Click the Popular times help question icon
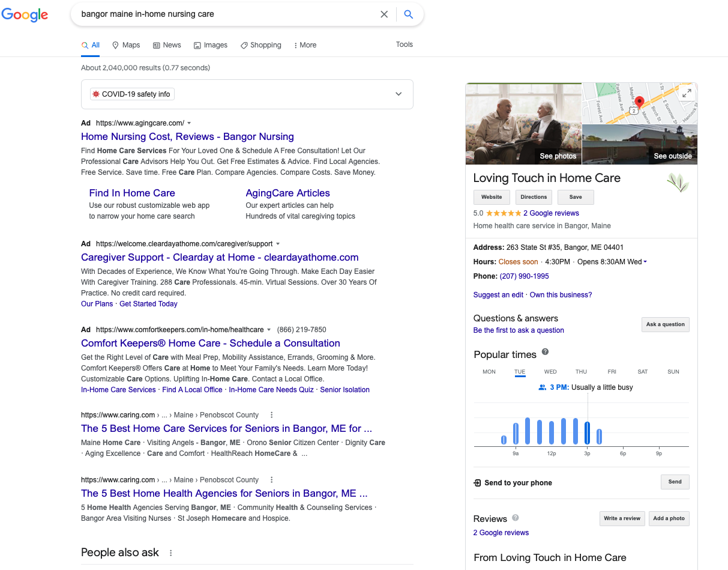 pos(545,352)
